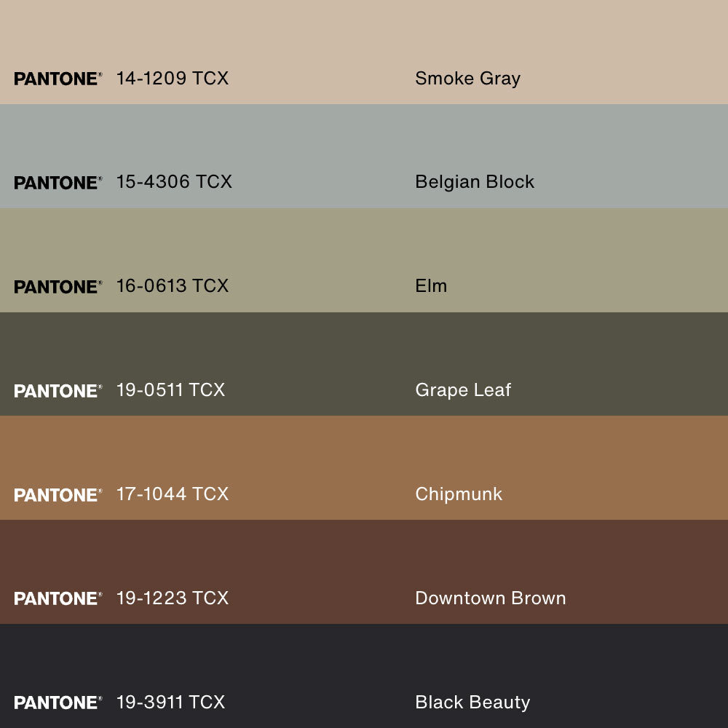The image size is (728, 728).
Task: Select the Pantone logo in the Chipmunk row
Action: [x=58, y=495]
